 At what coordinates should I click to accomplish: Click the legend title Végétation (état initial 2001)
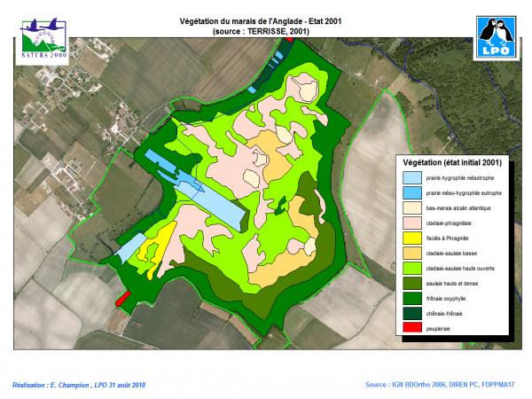point(452,163)
